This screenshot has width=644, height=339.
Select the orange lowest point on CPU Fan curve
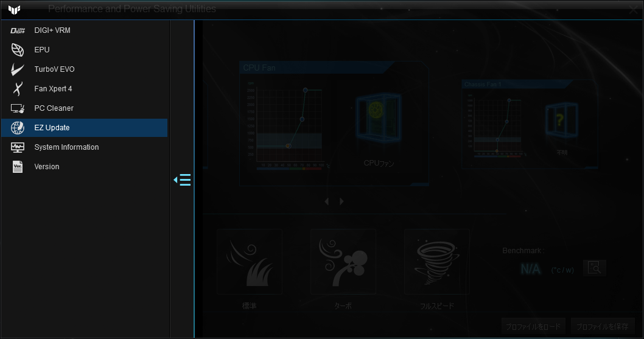pyautogui.click(x=289, y=146)
